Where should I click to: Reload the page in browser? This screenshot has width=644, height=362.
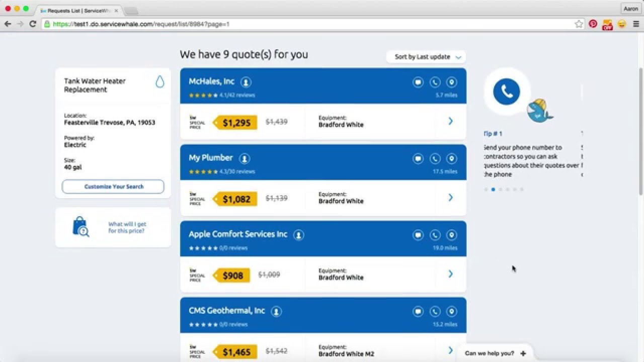point(33,24)
